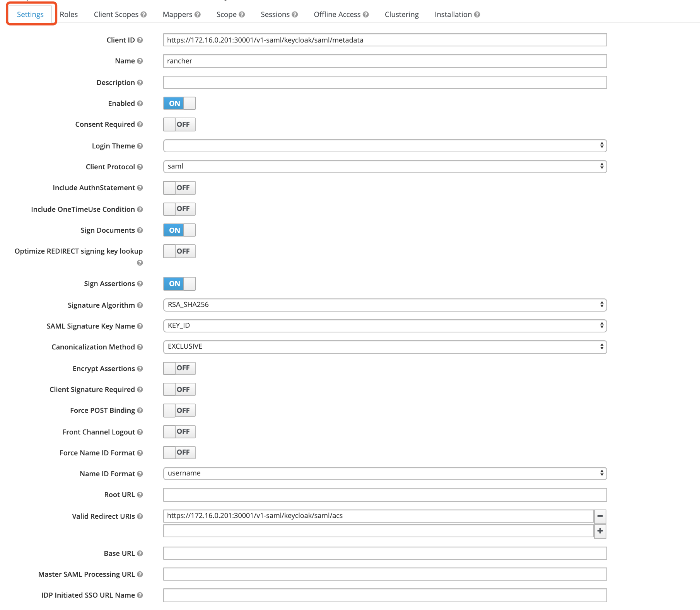The image size is (700, 610).
Task: Open the Offline Access tab
Action: click(337, 15)
